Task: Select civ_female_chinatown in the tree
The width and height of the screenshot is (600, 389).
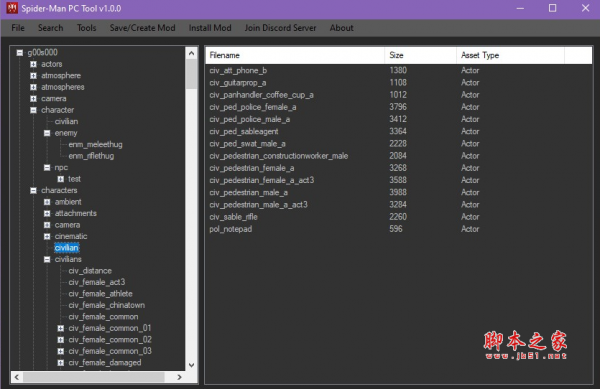Action: click(106, 305)
